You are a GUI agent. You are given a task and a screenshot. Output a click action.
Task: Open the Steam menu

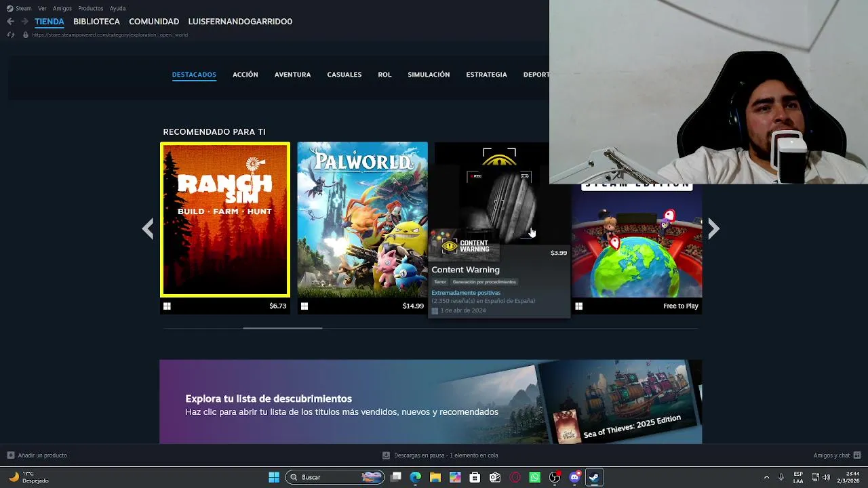(x=19, y=8)
